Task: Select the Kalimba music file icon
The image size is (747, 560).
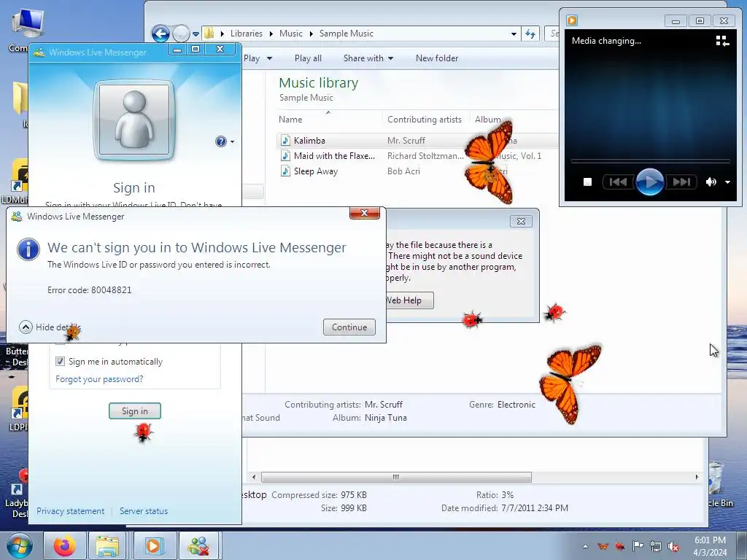Action: click(x=285, y=141)
